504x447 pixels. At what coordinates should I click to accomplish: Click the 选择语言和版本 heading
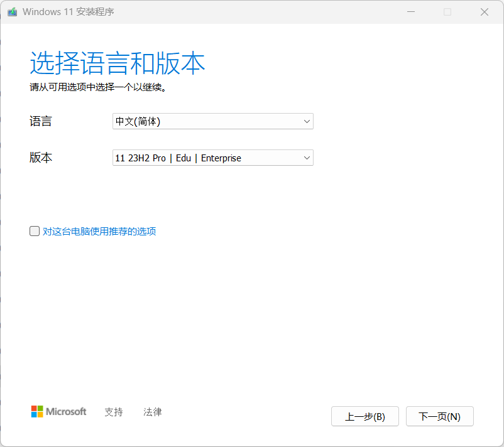[x=118, y=63]
